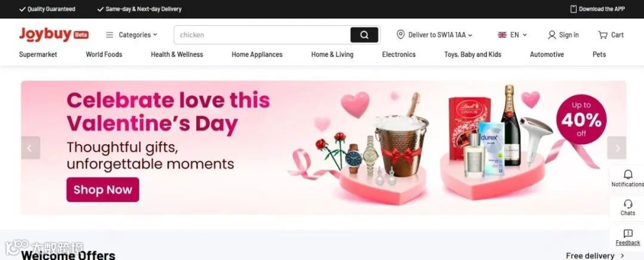Go to previous banner slide
The image size is (644, 260).
pos(30,148)
